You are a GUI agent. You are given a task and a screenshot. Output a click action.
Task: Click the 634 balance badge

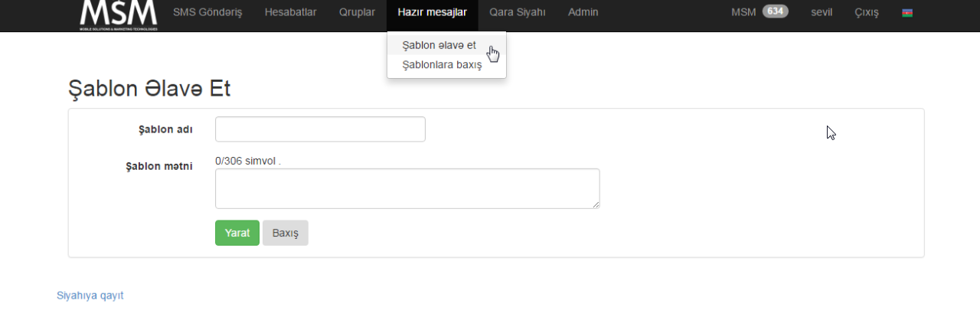[776, 11]
